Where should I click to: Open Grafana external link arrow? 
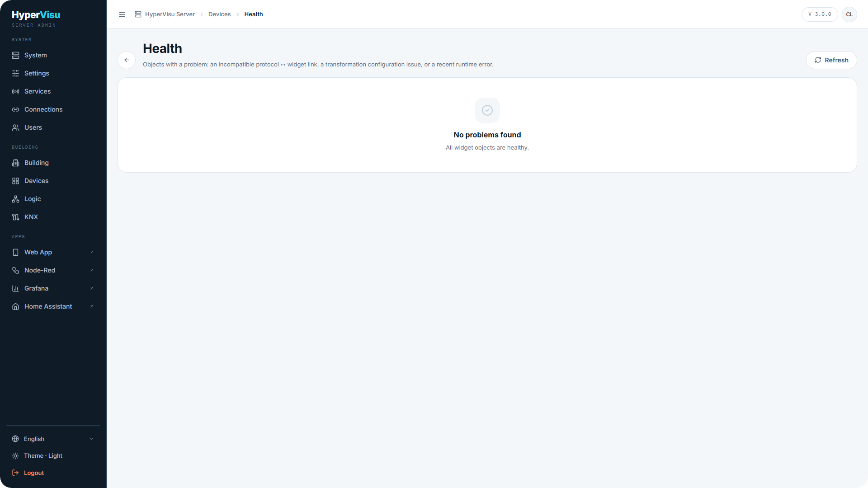92,288
